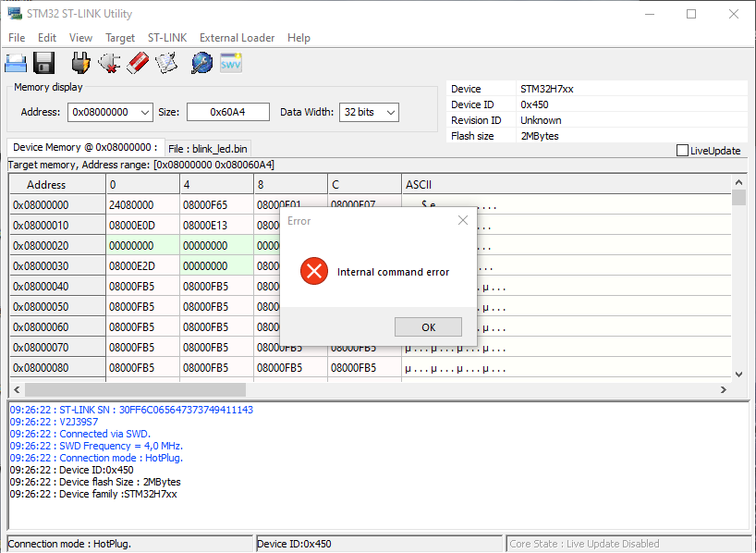This screenshot has width=756, height=553.
Task: Minimize the ST-LINK Utility window
Action: coord(650,14)
